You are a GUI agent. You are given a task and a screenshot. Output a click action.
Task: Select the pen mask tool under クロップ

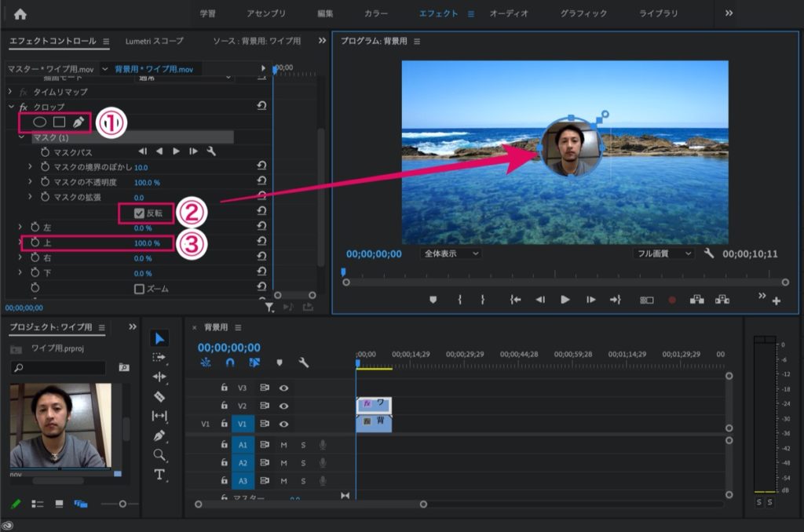tap(78, 122)
